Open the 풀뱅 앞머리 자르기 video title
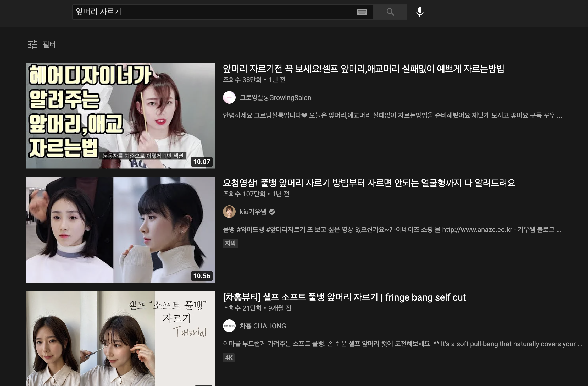Viewport: 588px width, 386px height. (369, 183)
